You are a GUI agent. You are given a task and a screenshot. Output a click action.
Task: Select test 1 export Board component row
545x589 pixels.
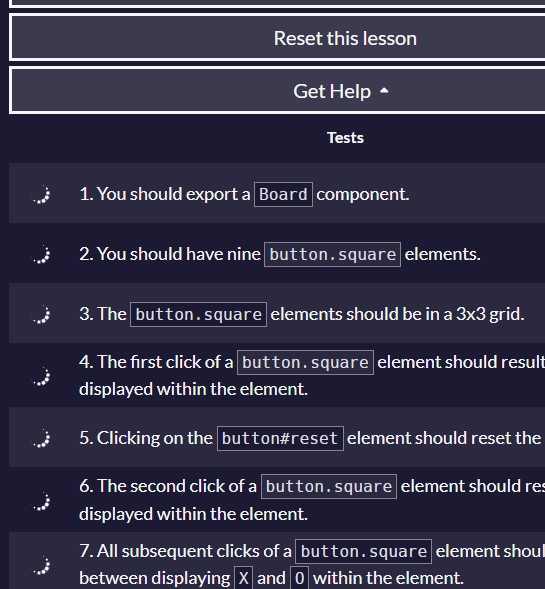[x=277, y=193]
